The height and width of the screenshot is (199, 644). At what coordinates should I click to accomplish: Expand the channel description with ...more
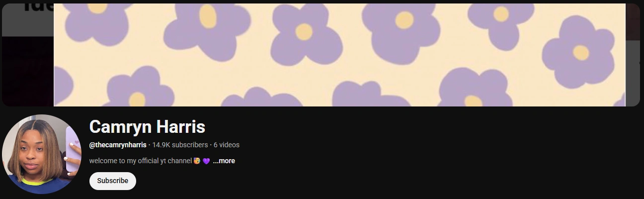pyautogui.click(x=224, y=161)
